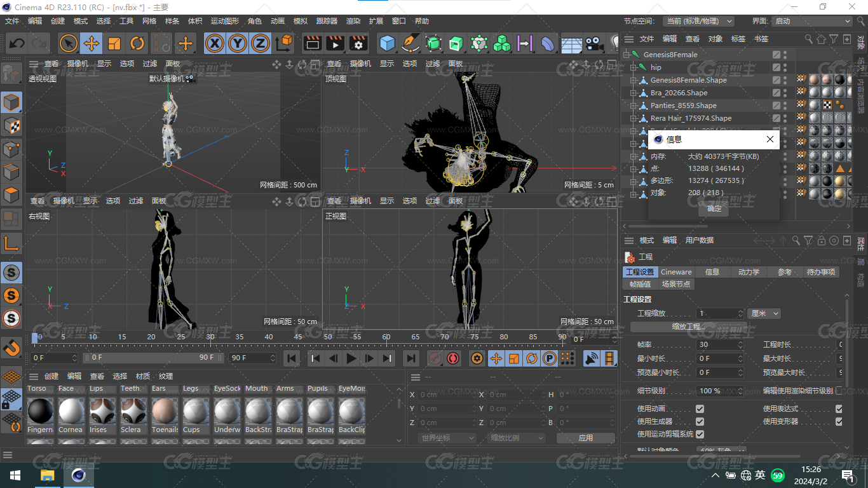Toggle Parameter (P) keyframe recording
Screen dimensions: 868x488
click(x=550, y=358)
